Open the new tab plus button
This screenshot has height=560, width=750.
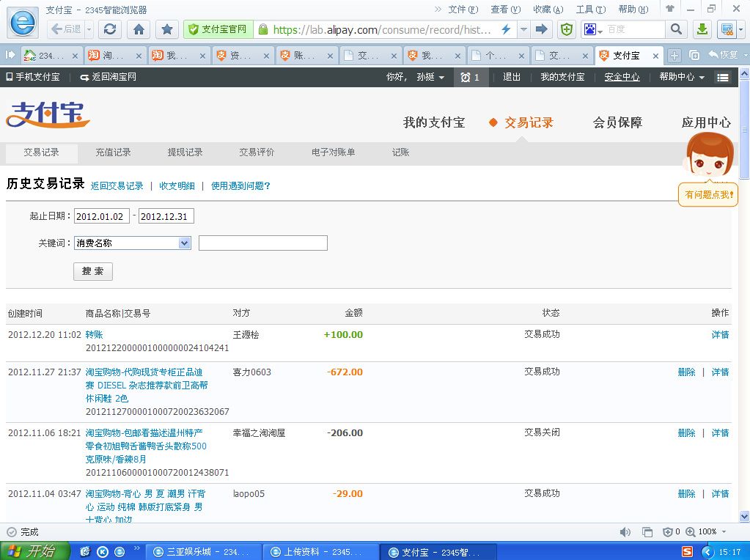click(x=674, y=56)
